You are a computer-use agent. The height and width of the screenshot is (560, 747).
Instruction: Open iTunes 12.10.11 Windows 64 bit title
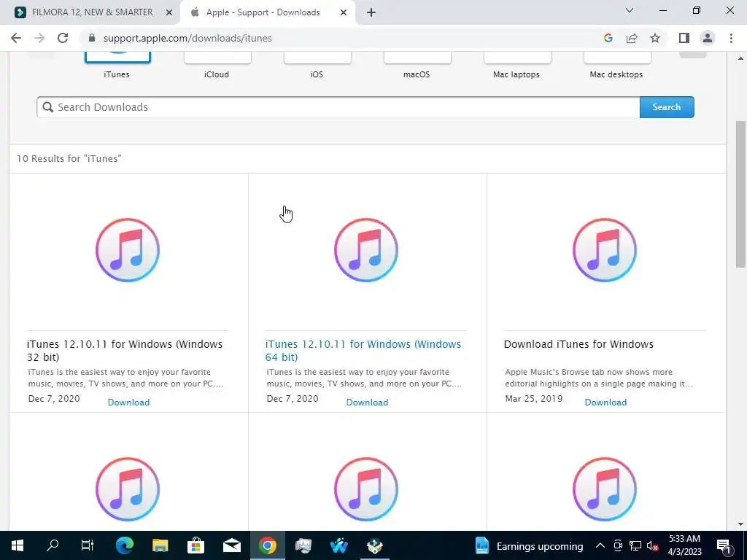(x=363, y=351)
